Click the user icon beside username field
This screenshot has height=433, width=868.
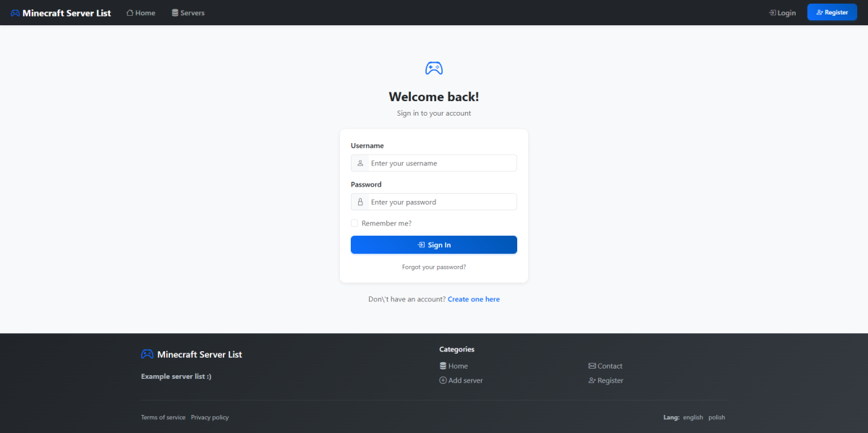[x=360, y=163]
